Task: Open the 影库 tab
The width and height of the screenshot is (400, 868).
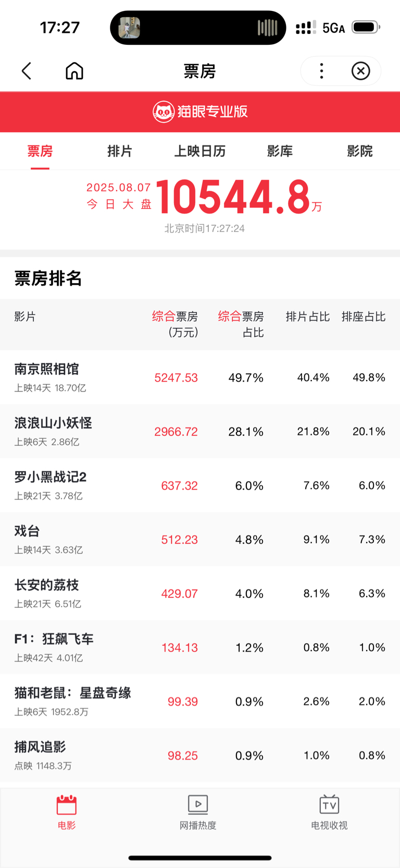Action: pyautogui.click(x=280, y=151)
